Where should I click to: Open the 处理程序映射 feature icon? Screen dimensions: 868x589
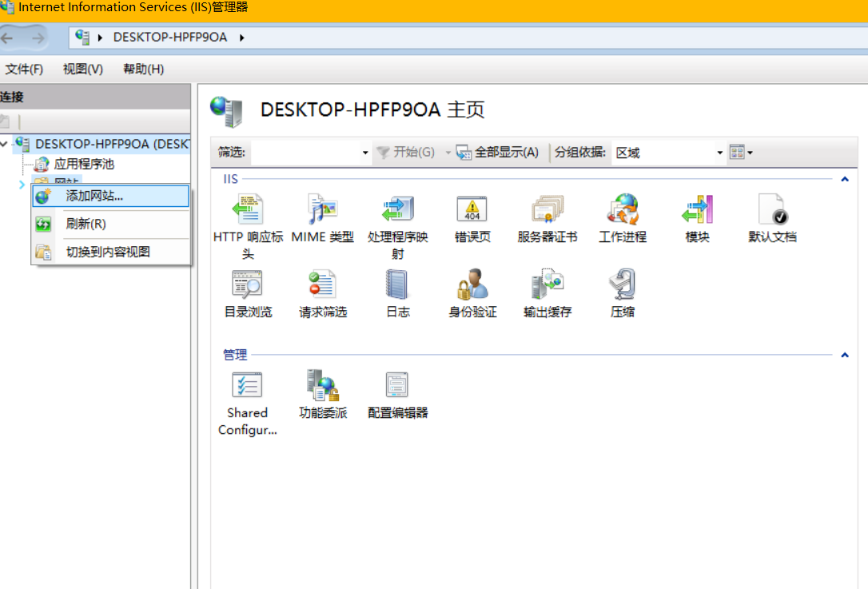tap(397, 209)
